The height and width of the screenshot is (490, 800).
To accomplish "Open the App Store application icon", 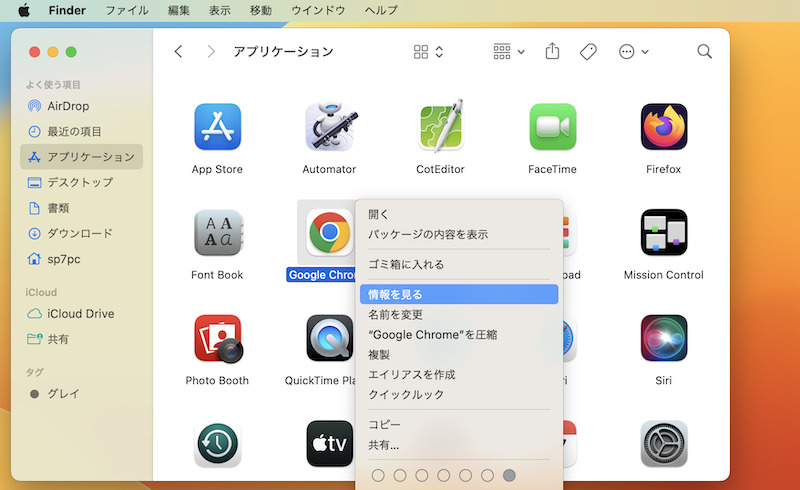I will click(217, 128).
